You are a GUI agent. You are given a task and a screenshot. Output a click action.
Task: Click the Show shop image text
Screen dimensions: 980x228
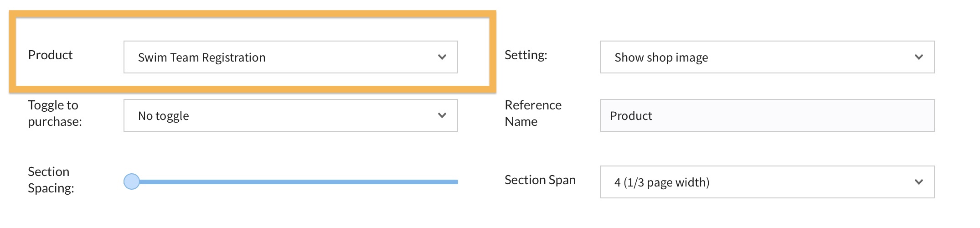tap(661, 57)
